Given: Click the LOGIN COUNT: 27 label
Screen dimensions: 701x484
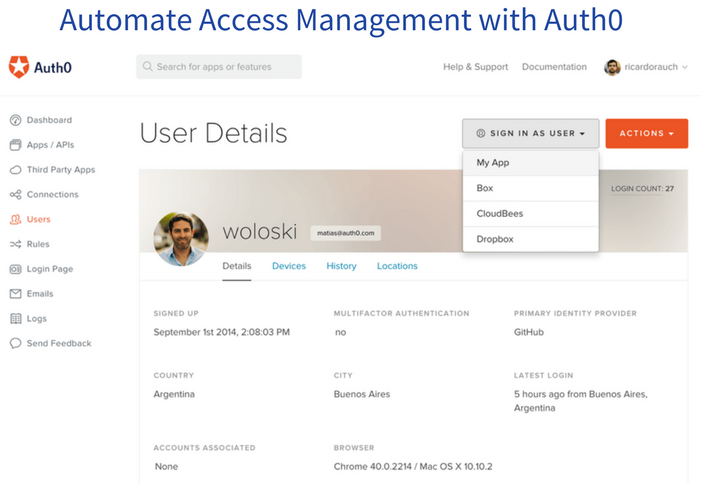Looking at the screenshot, I should pyautogui.click(x=642, y=189).
